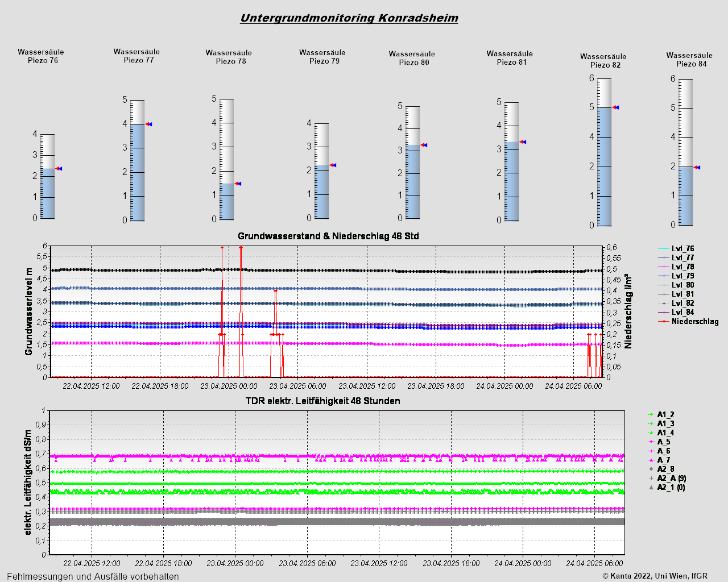
Task: Click the TDR elektr. Leitfähigkeit 48 Stunden title
Action: click(322, 401)
